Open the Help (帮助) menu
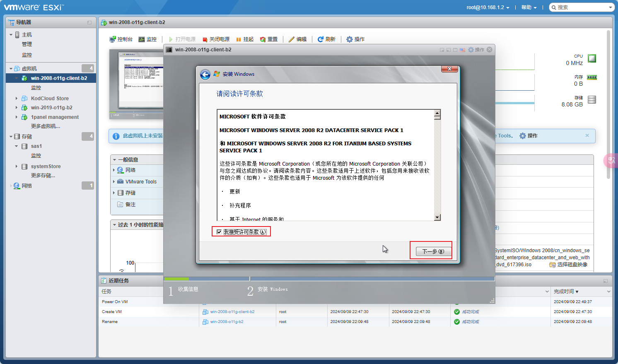Viewport: 618px width, 364px height. tap(529, 7)
